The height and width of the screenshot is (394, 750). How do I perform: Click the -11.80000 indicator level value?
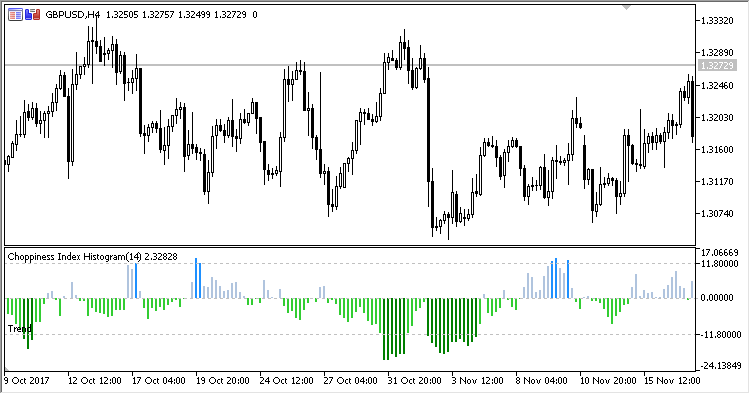721,335
